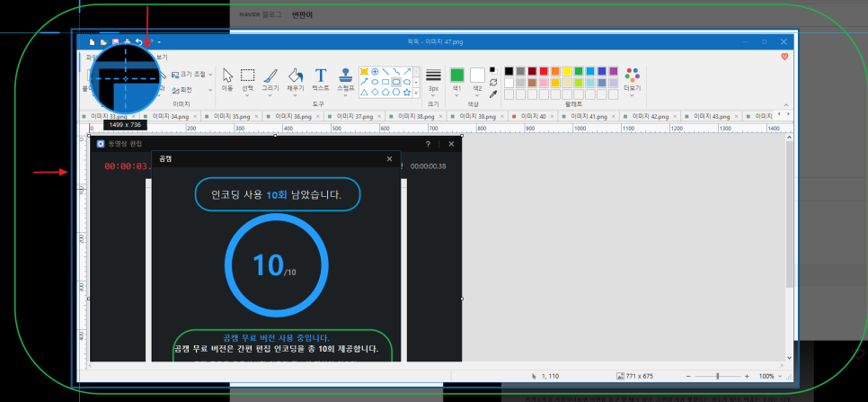Click the zoom slider handle in status bar
This screenshot has height=402, width=868.
717,376
